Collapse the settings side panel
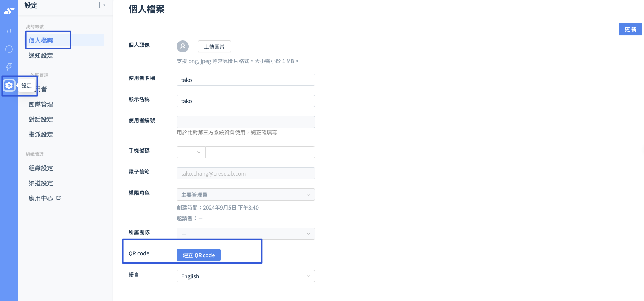 pos(103,5)
